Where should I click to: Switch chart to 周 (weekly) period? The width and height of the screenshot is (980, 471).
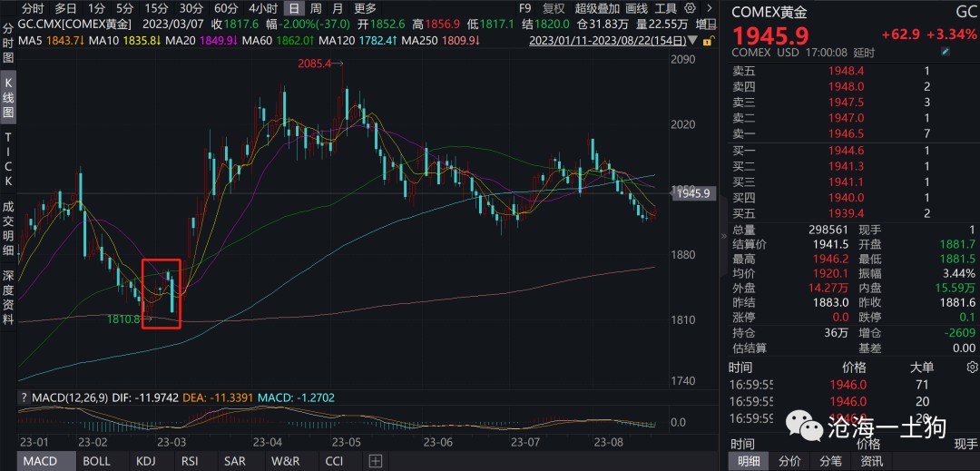pos(315,8)
